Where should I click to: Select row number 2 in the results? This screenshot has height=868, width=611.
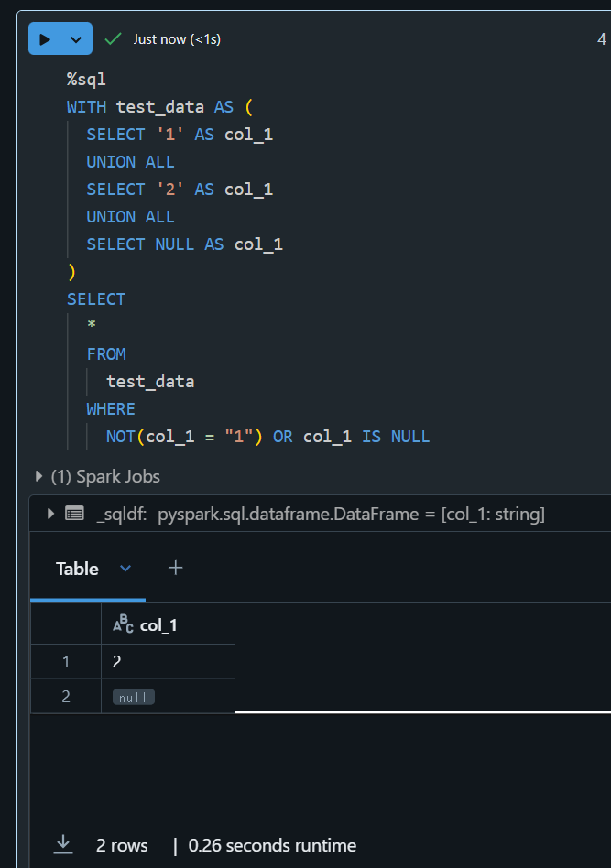[x=65, y=696]
